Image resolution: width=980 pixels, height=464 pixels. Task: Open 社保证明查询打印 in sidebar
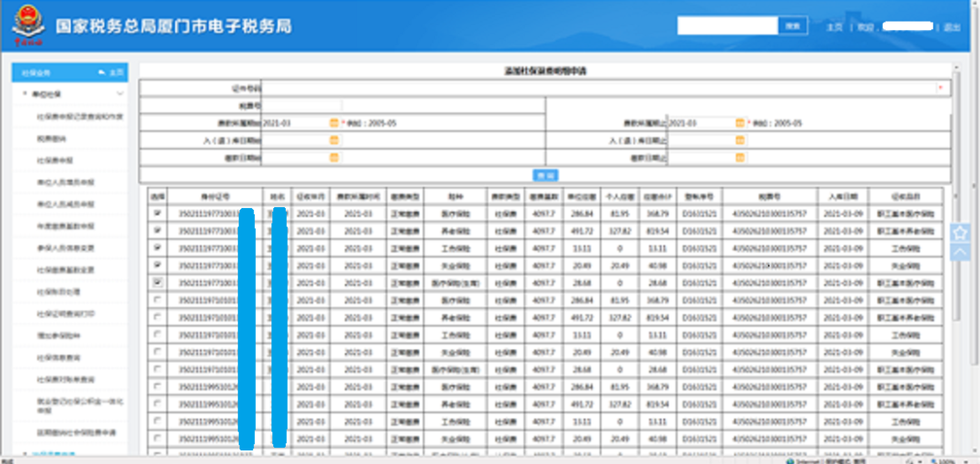[65, 313]
